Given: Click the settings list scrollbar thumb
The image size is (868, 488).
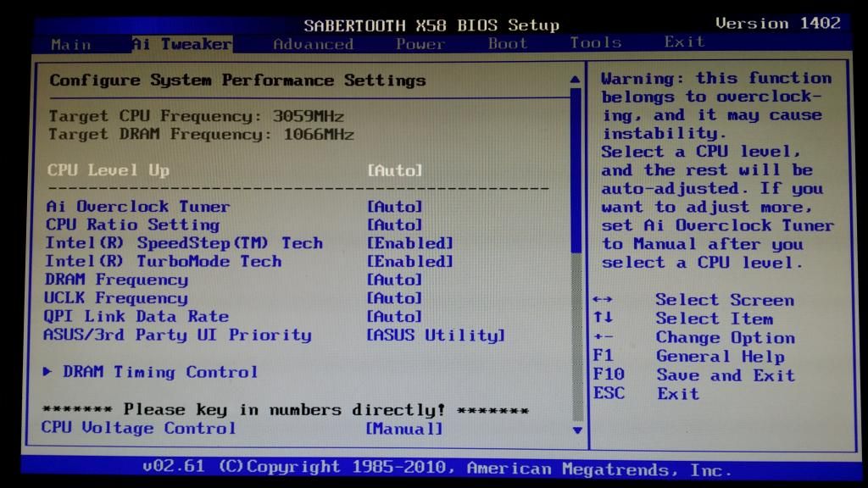Looking at the screenshot, I should point(576,170).
